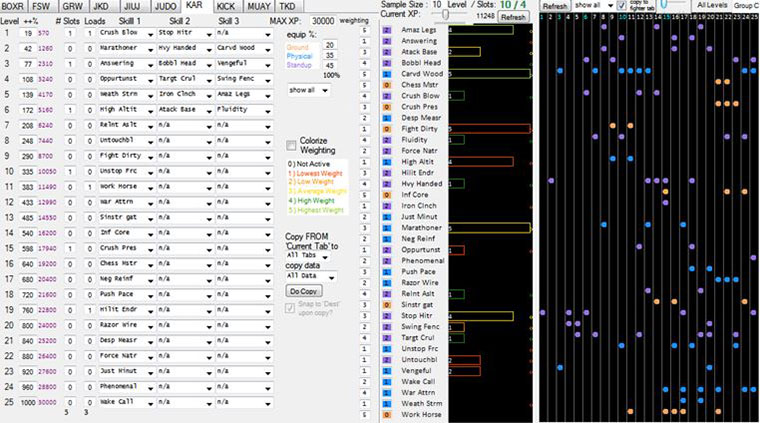
Task: Click the blue category square beside Carvd Wood
Action: coord(387,74)
